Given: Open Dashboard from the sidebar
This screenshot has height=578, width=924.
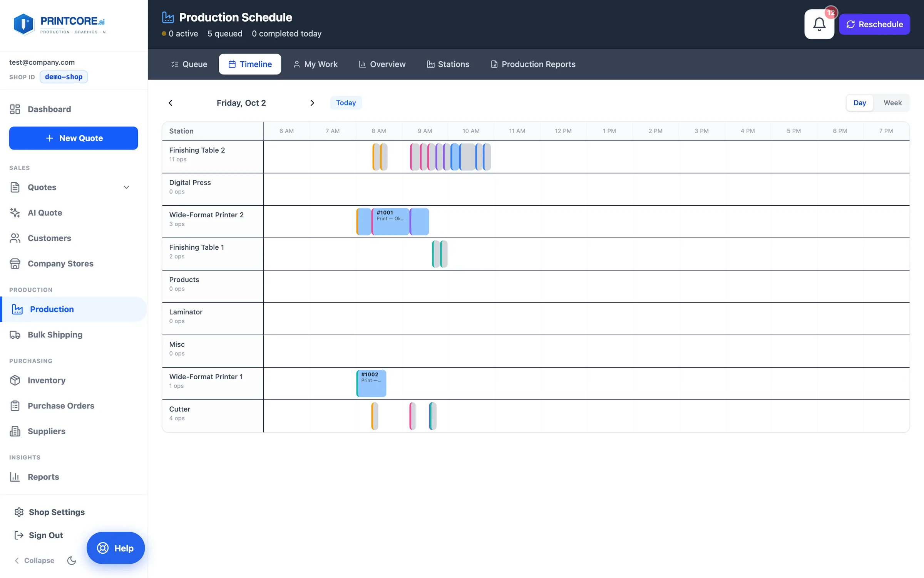Looking at the screenshot, I should [x=74, y=109].
